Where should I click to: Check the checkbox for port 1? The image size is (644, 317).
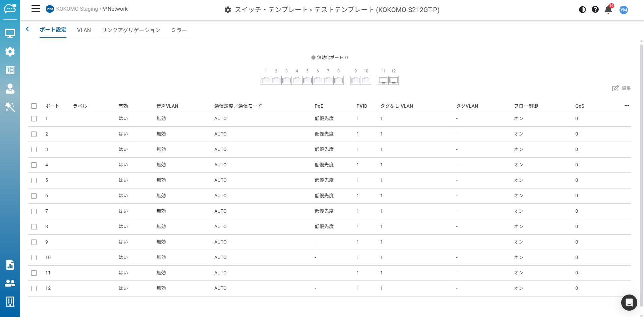(34, 119)
